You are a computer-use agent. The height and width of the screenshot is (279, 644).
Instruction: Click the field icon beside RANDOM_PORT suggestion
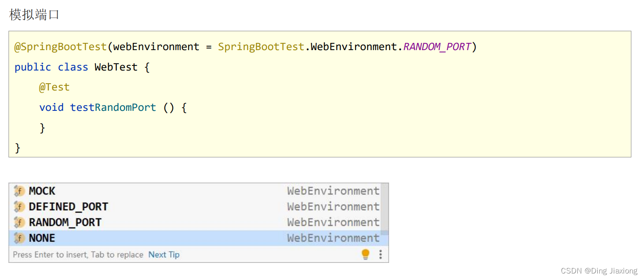point(19,223)
